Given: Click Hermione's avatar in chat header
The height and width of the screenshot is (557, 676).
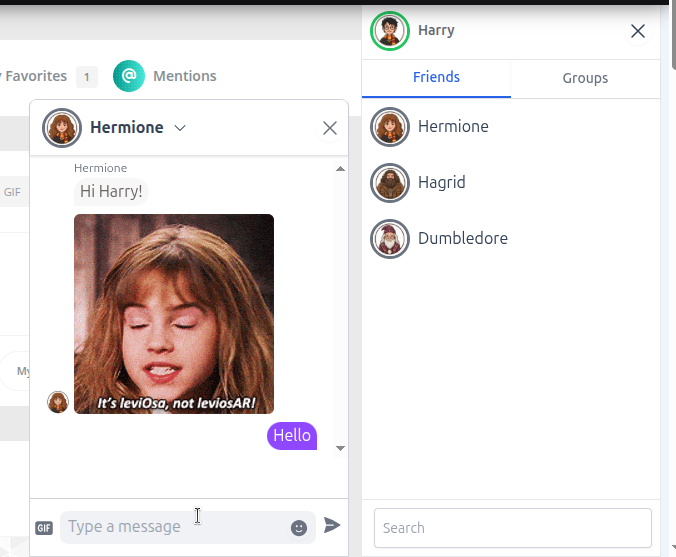Looking at the screenshot, I should coord(62,128).
